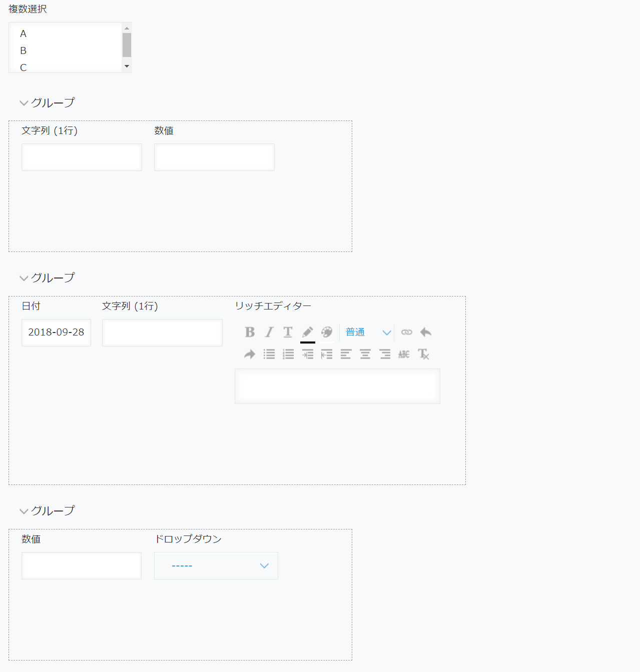Focus 文字列 (1行) input beside 日付
640x672 pixels.
point(162,332)
